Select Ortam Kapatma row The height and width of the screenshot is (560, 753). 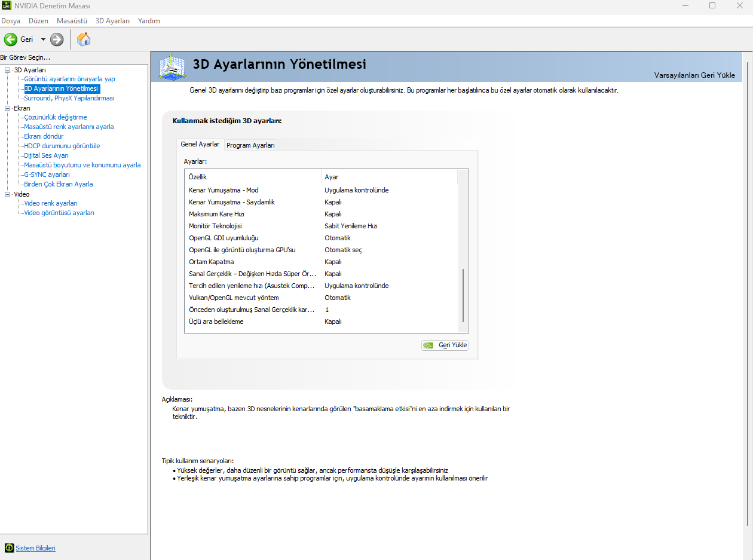[321, 262]
